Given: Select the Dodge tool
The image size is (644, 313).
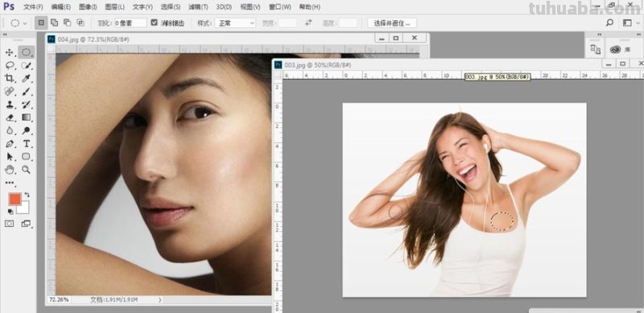Looking at the screenshot, I should pyautogui.click(x=27, y=130).
